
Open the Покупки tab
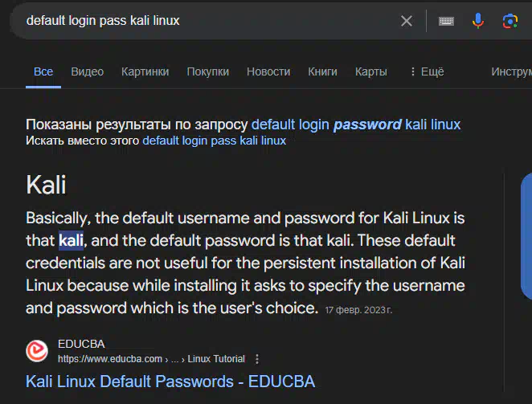click(x=207, y=71)
